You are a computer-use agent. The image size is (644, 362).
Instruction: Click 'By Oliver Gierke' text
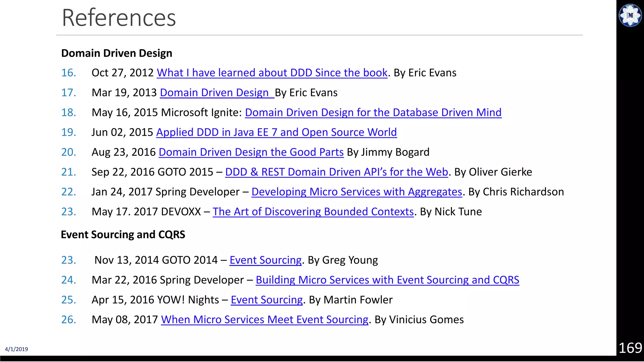(493, 172)
